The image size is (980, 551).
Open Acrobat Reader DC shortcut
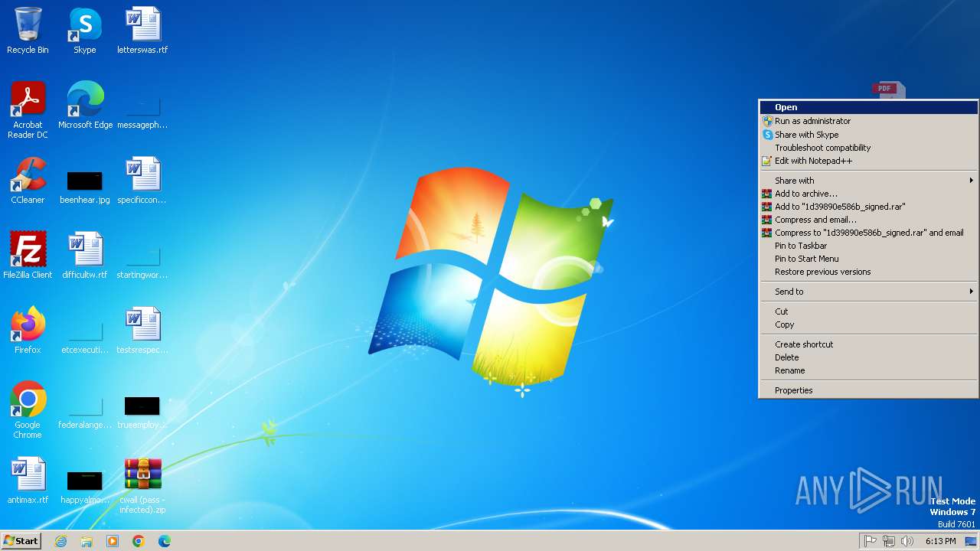tap(28, 110)
